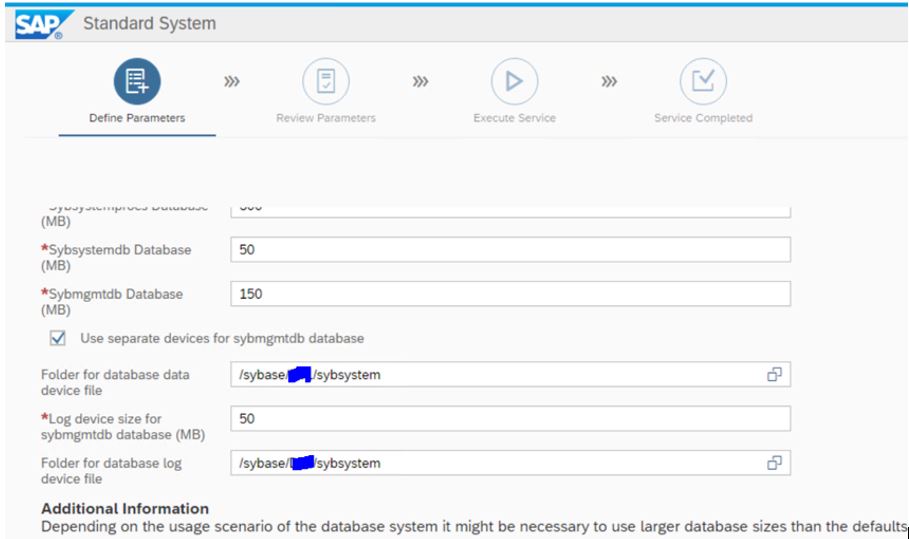The image size is (909, 539).
Task: Select the Execute Service step icon
Action: click(x=514, y=81)
